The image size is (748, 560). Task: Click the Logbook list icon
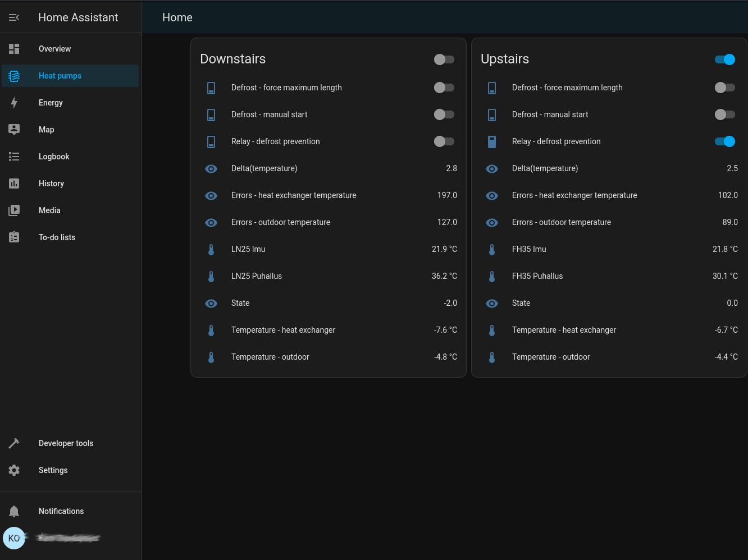tap(14, 157)
